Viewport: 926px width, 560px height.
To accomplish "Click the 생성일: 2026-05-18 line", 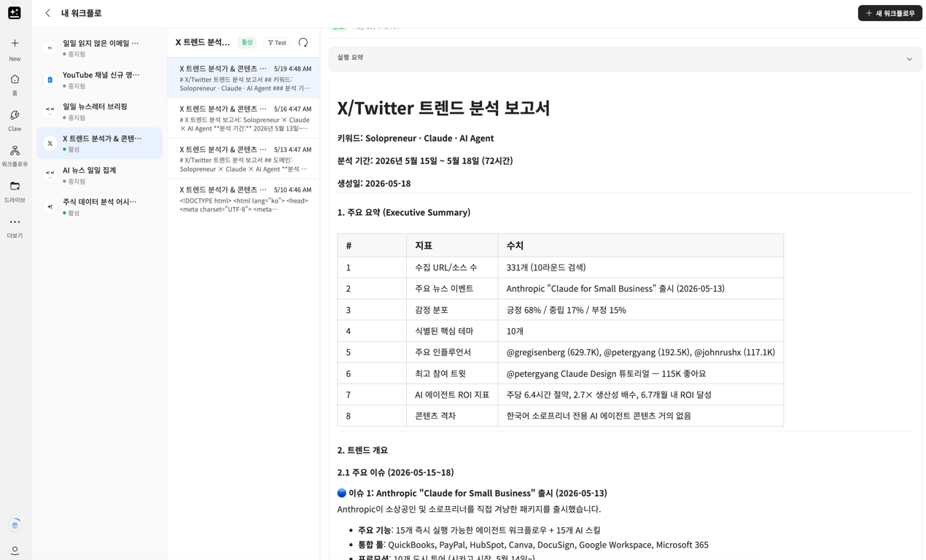I will point(373,183).
